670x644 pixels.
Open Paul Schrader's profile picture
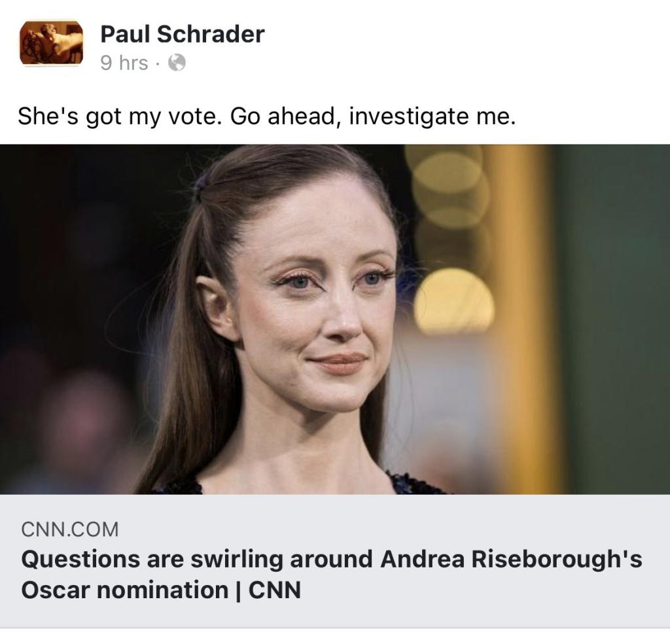pos(51,43)
